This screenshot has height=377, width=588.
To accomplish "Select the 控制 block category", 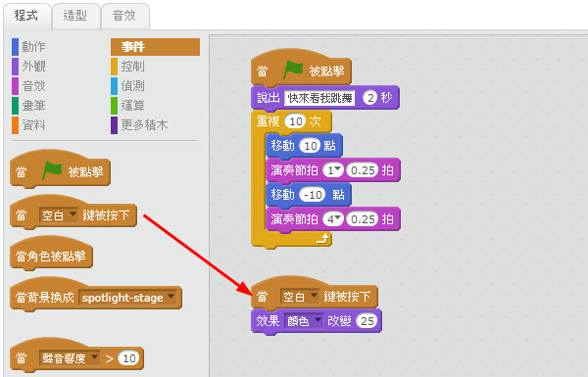I will [127, 67].
